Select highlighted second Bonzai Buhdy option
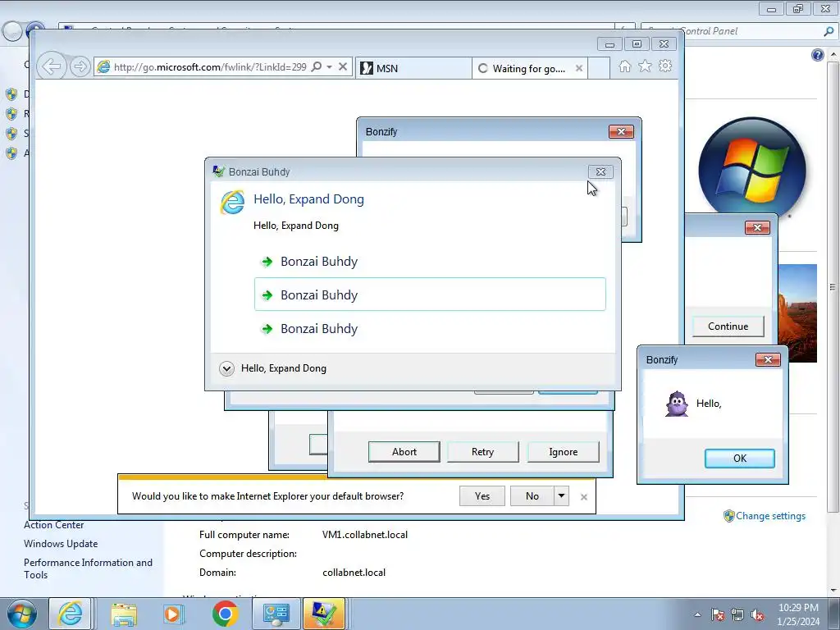This screenshot has height=630, width=840. point(430,294)
